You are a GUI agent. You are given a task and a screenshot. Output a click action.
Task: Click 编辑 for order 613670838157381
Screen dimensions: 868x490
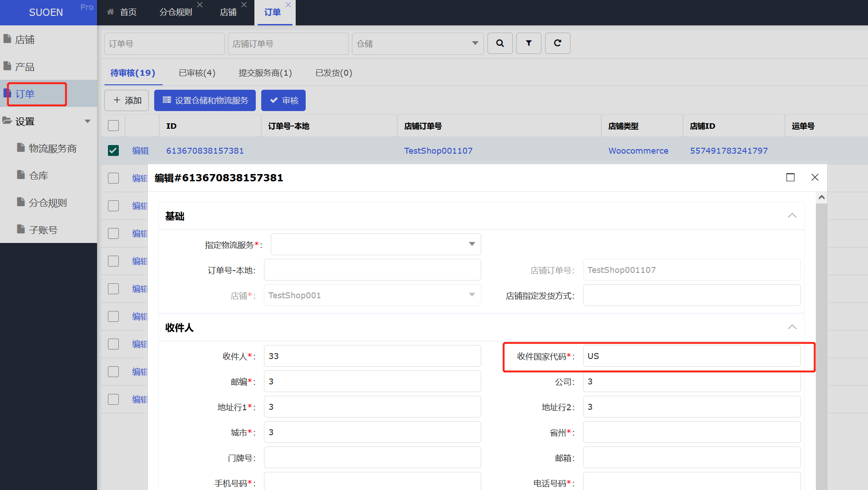point(140,150)
